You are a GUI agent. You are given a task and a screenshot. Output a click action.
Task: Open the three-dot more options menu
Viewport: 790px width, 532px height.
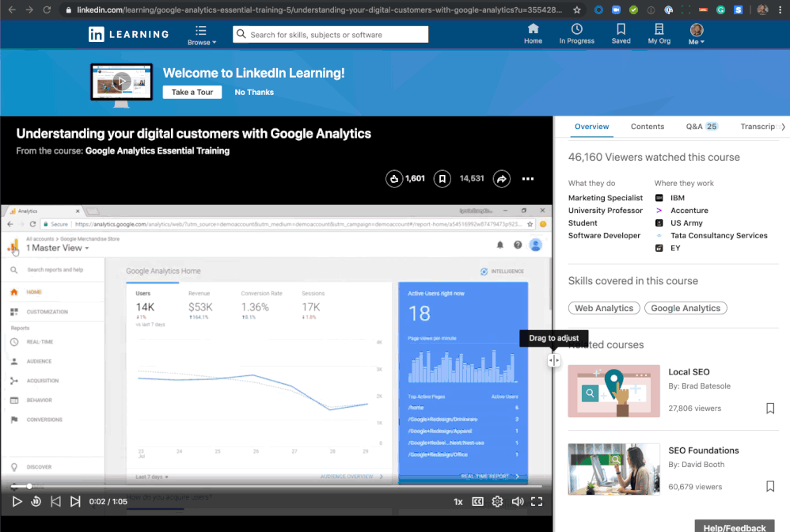[527, 179]
